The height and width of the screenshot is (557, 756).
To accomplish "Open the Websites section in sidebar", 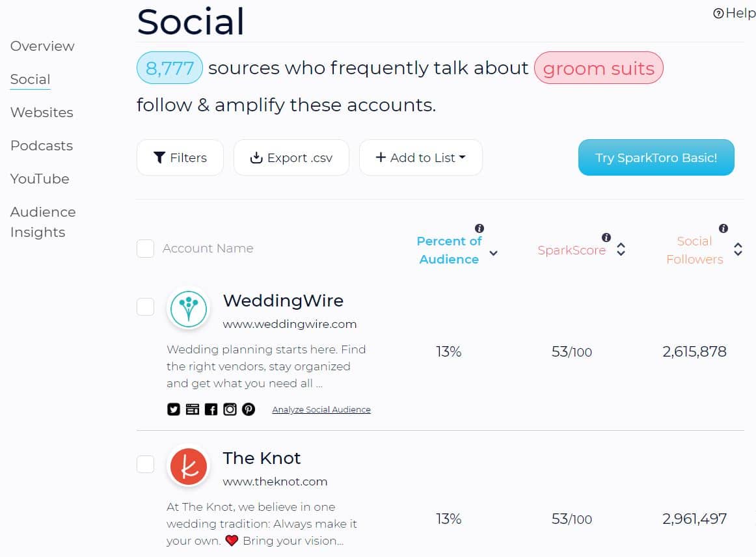I will point(42,113).
